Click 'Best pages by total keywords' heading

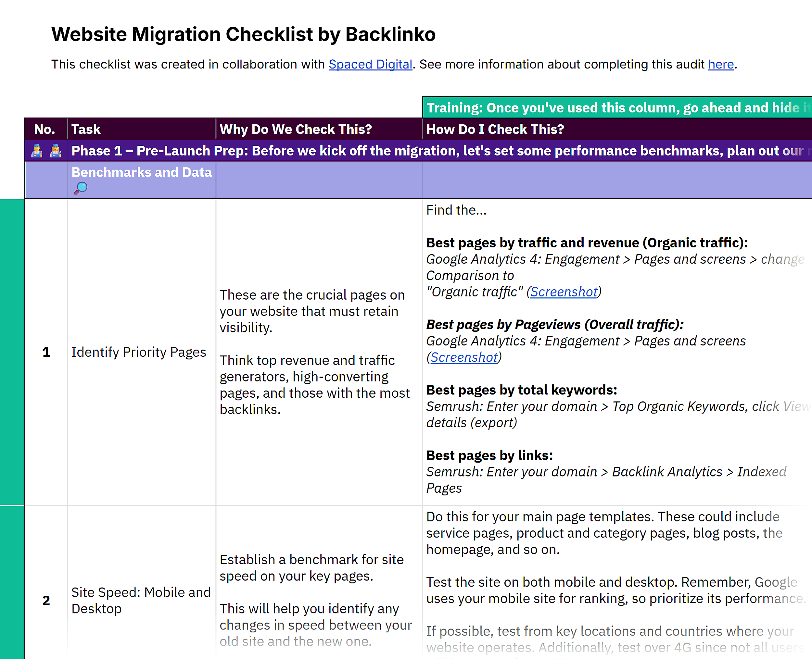(521, 390)
